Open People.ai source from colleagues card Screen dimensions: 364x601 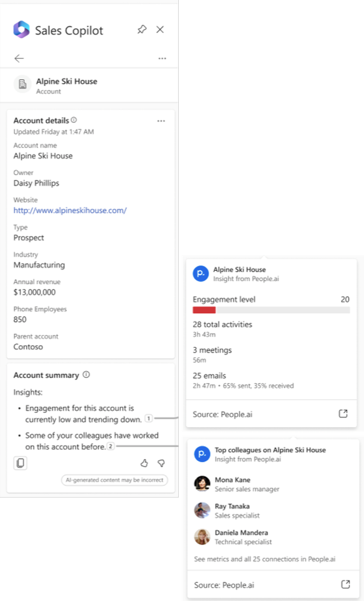pos(345,584)
